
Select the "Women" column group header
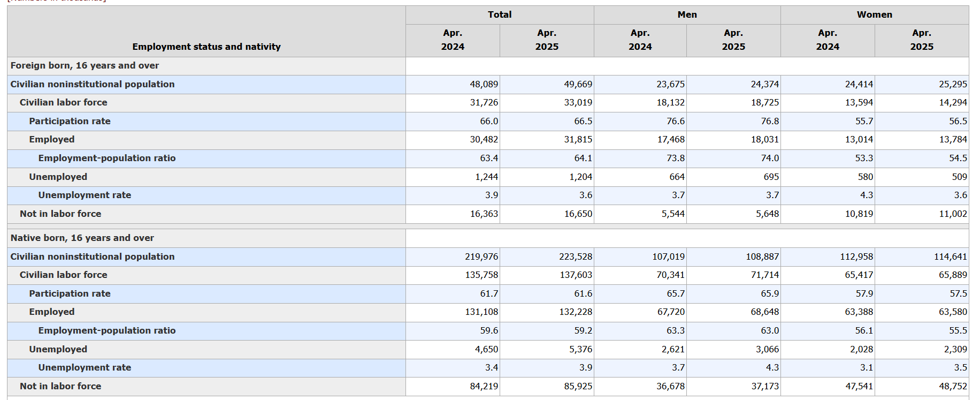tap(875, 14)
